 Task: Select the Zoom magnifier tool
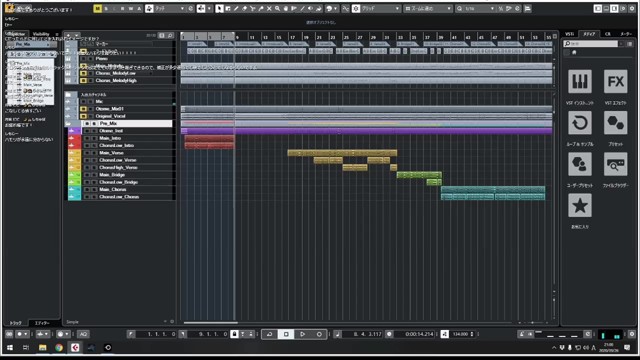pyautogui.click(x=277, y=9)
